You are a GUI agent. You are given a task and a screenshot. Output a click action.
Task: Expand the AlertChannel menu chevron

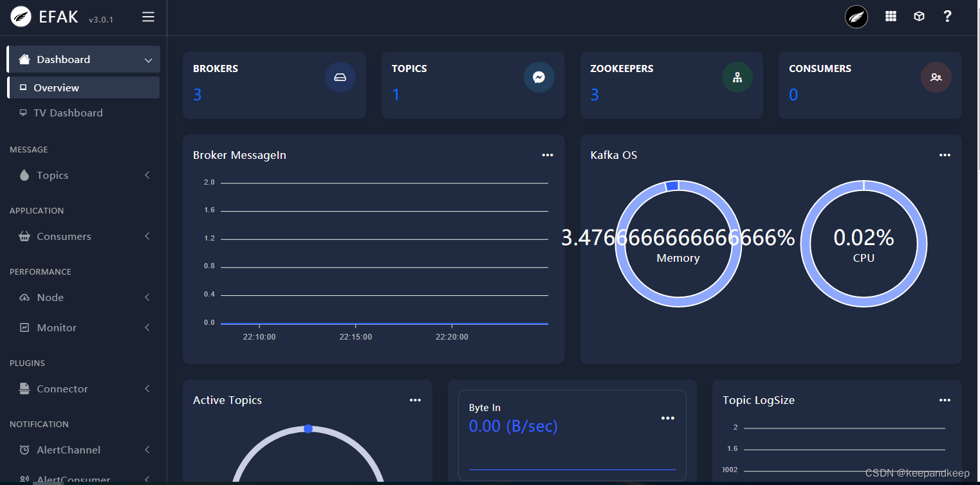[147, 450]
